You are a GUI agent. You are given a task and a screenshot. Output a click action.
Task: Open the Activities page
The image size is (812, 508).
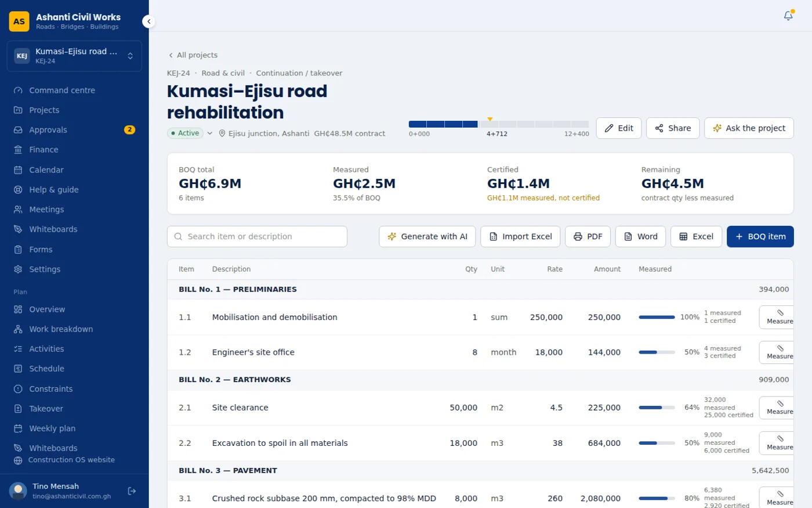[x=74, y=349]
